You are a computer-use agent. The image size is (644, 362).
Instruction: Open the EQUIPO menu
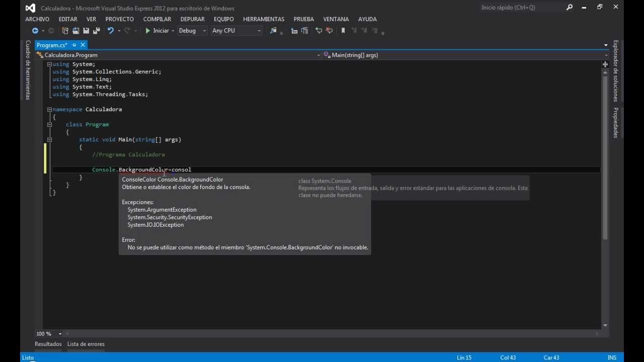224,19
